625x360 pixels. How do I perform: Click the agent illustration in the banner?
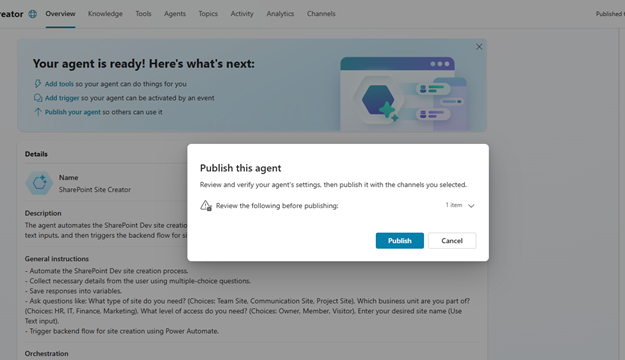(403, 94)
